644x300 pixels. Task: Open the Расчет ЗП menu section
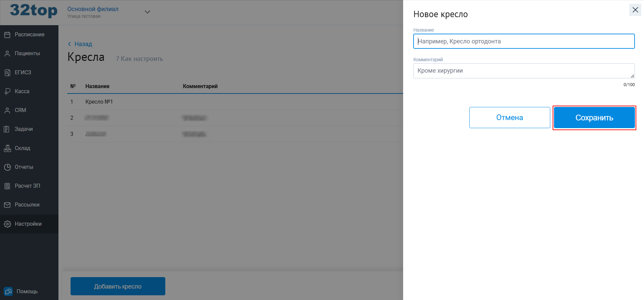tap(27, 186)
